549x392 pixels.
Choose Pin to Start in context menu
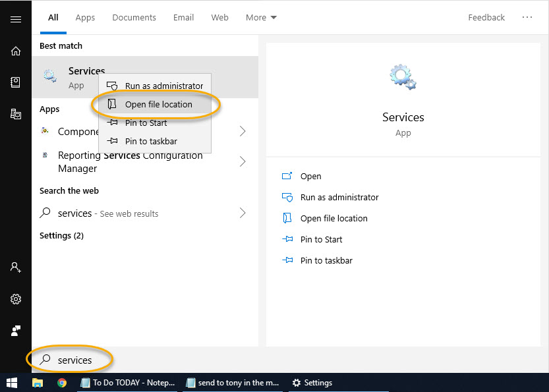[155, 123]
